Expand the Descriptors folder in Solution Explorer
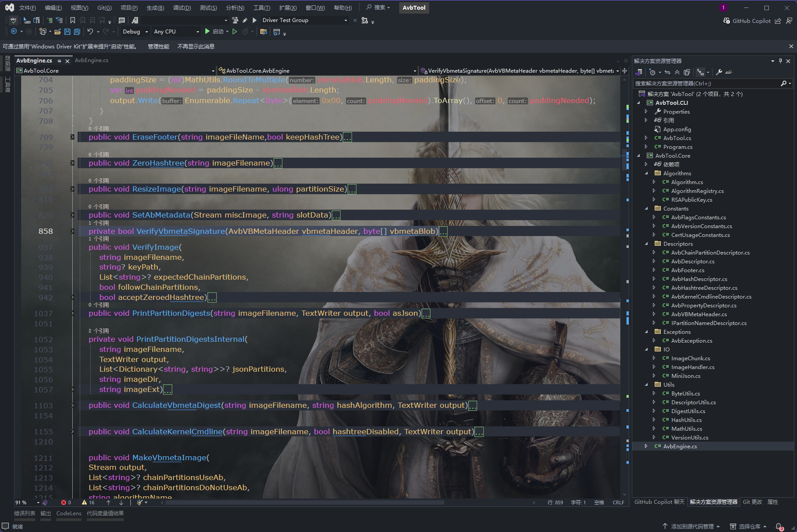 (646, 244)
